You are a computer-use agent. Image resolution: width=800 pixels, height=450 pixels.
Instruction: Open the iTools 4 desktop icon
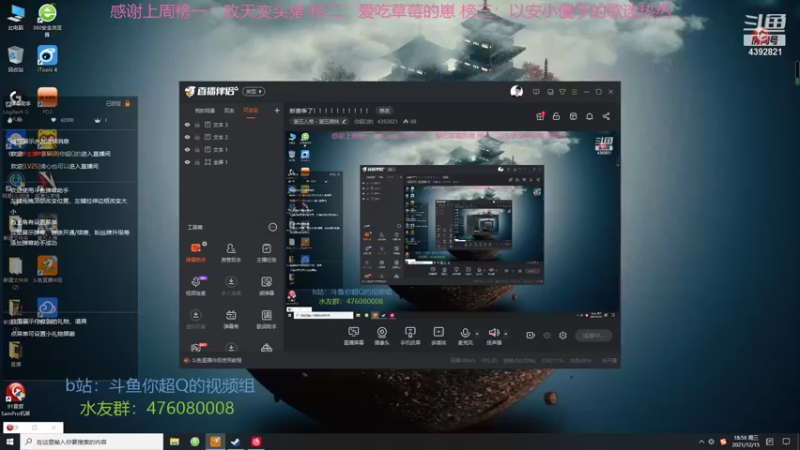click(x=47, y=59)
